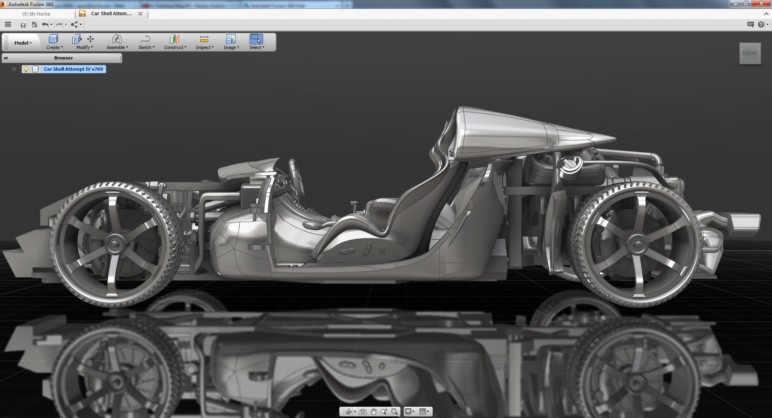Click the Inspect measure icon

[204, 39]
